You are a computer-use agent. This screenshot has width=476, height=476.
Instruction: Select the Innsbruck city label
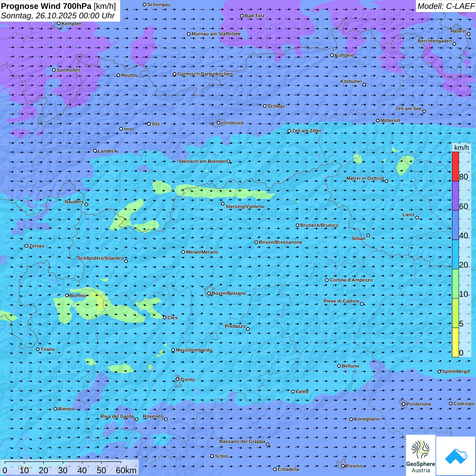(x=233, y=123)
